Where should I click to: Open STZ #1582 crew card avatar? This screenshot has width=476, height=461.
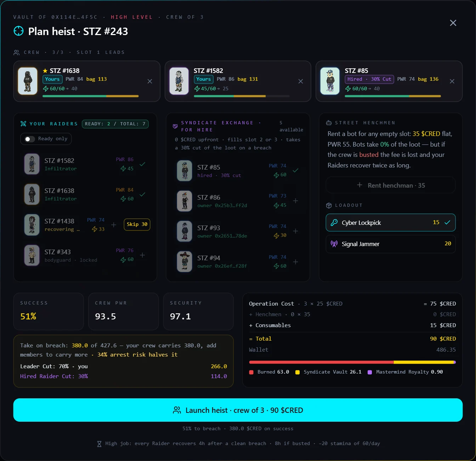pyautogui.click(x=179, y=81)
